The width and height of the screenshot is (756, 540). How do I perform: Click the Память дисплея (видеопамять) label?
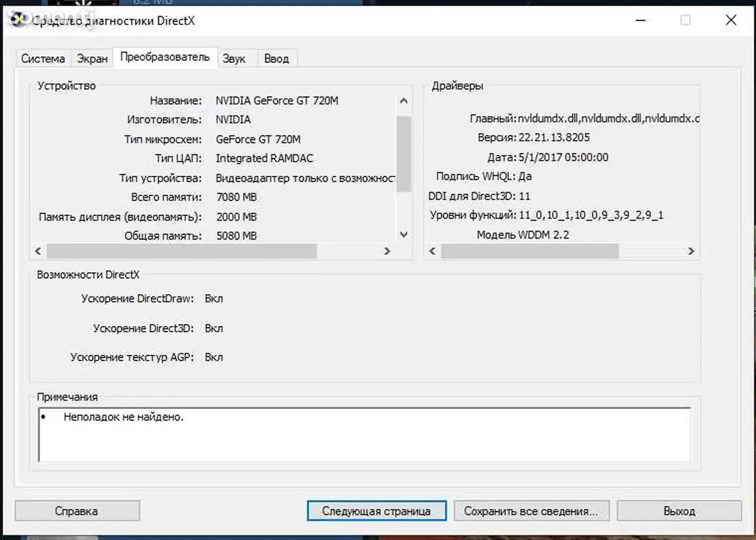point(120,217)
